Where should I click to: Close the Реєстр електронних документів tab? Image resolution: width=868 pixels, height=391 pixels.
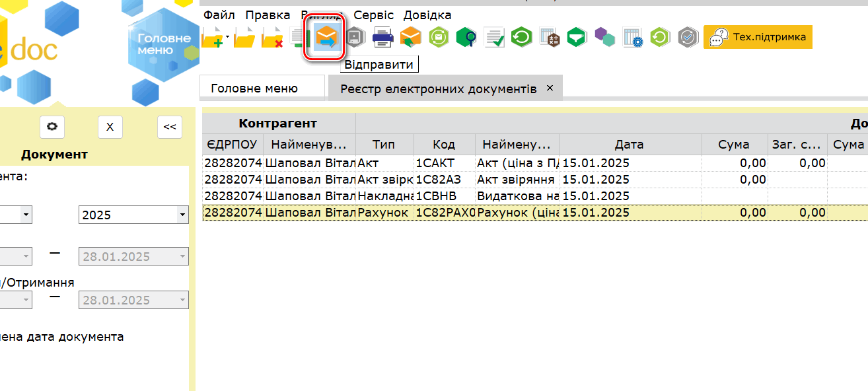pyautogui.click(x=550, y=88)
